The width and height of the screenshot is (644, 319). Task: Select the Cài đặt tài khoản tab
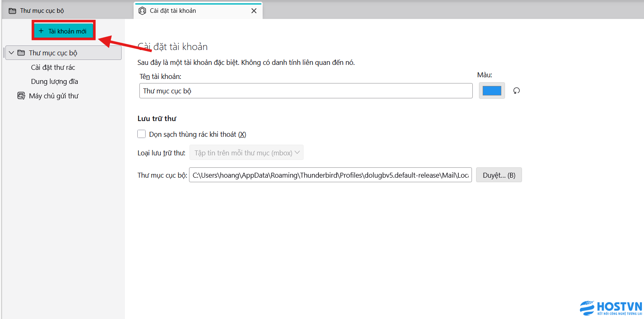pos(173,11)
